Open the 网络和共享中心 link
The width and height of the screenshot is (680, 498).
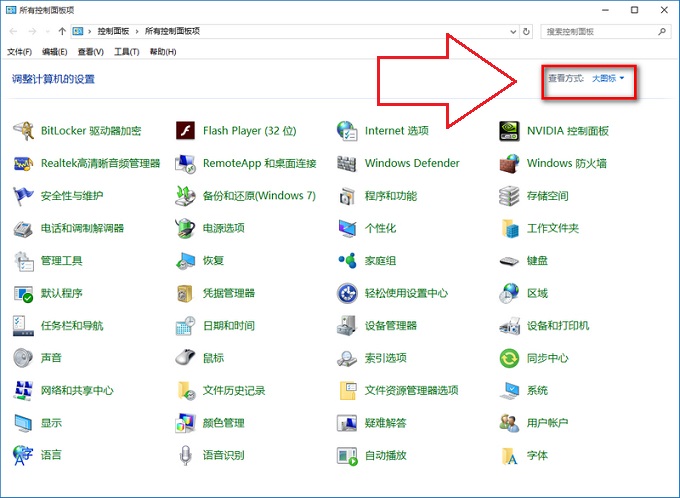pos(77,390)
